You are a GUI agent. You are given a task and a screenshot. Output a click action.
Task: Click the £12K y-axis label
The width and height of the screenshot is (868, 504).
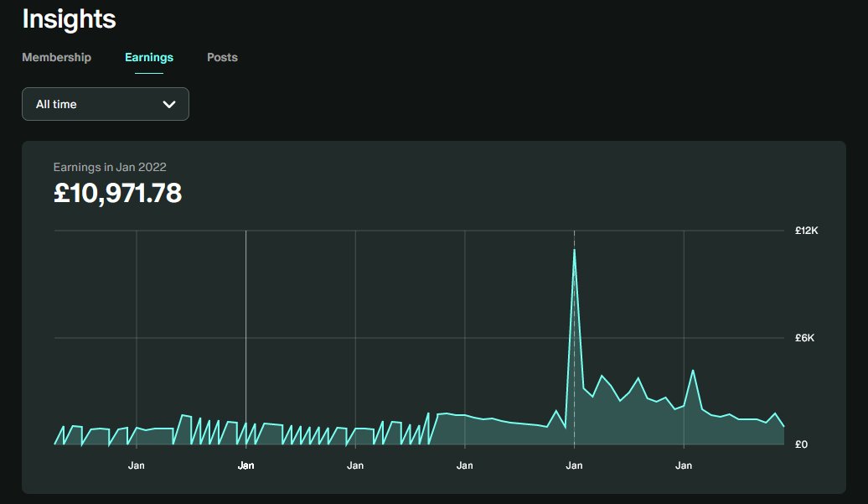coord(806,230)
